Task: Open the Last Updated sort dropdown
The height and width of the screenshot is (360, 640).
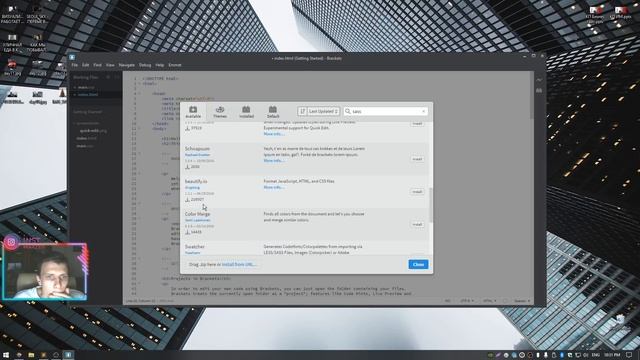Action: pos(323,111)
